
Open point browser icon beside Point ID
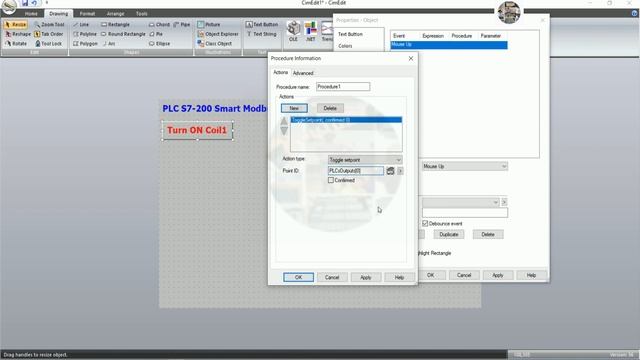pos(390,171)
